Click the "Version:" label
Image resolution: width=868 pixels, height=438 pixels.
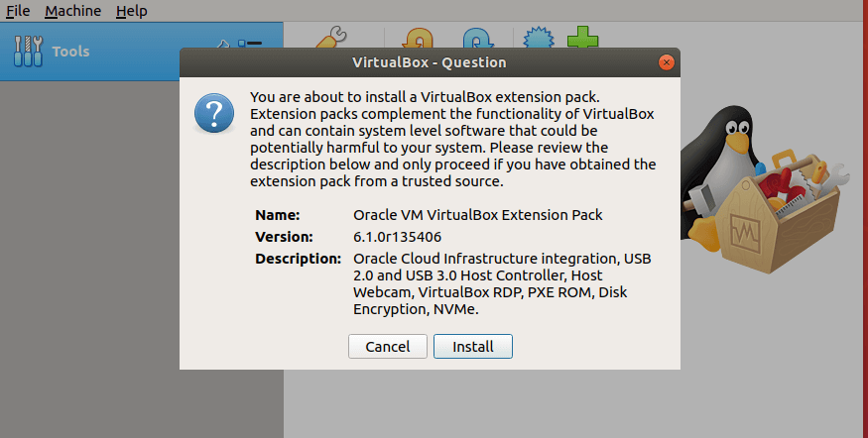click(x=284, y=237)
